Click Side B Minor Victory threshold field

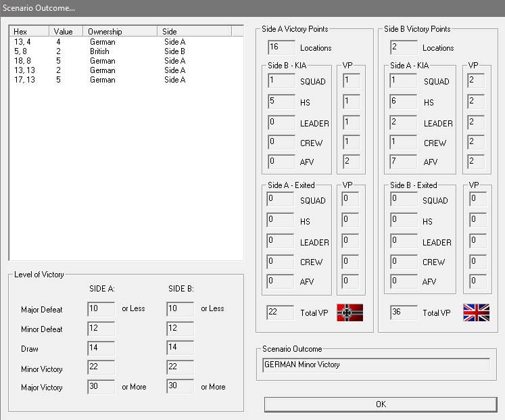tap(181, 367)
